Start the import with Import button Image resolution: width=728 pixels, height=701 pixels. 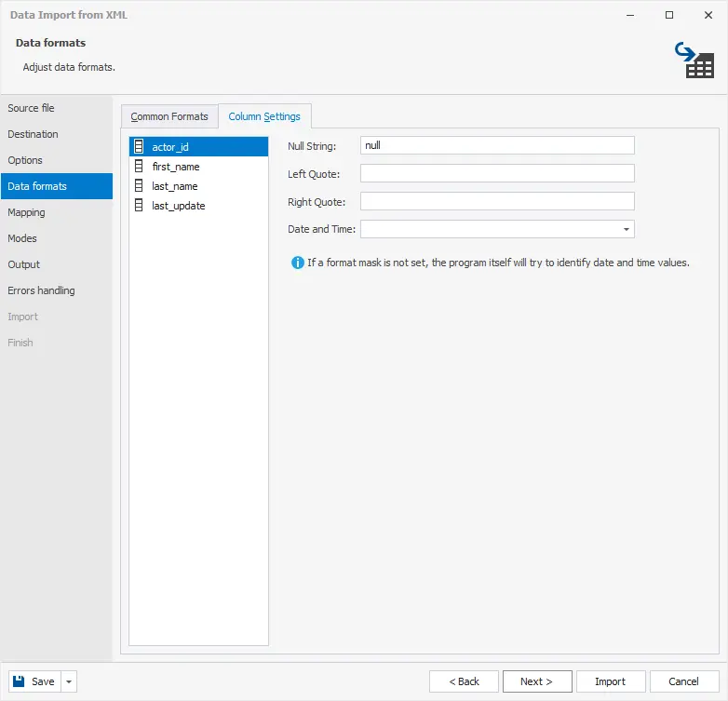coord(610,681)
